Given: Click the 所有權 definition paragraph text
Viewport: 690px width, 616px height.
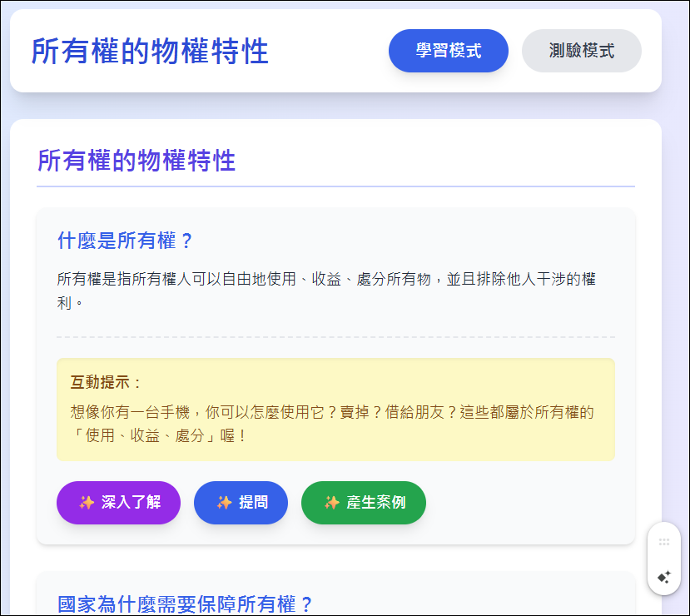Looking at the screenshot, I should pyautogui.click(x=326, y=291).
